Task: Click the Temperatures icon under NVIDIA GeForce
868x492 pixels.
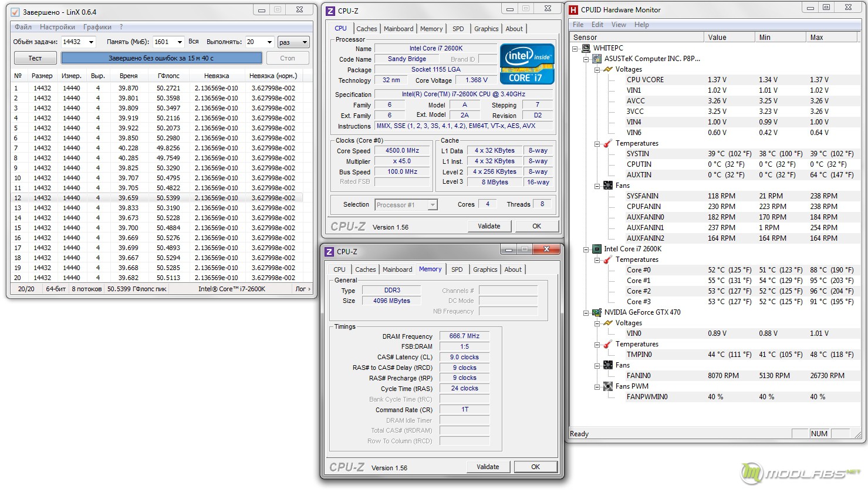Action: click(x=608, y=344)
